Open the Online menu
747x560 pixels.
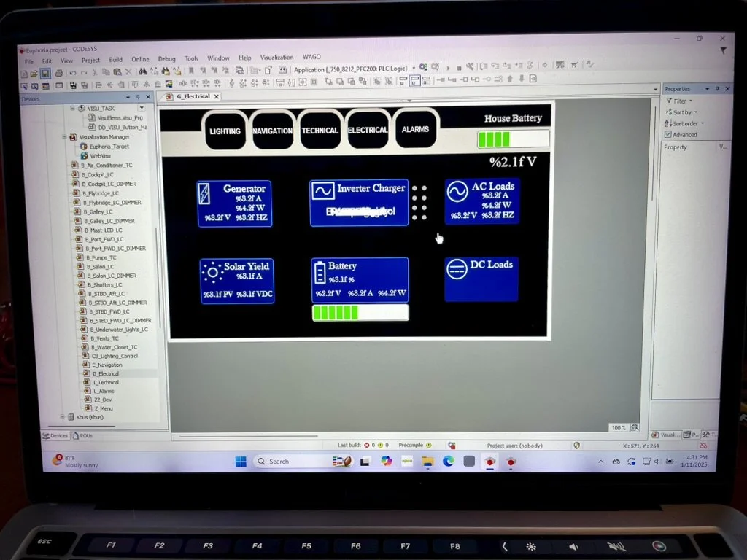(140, 59)
